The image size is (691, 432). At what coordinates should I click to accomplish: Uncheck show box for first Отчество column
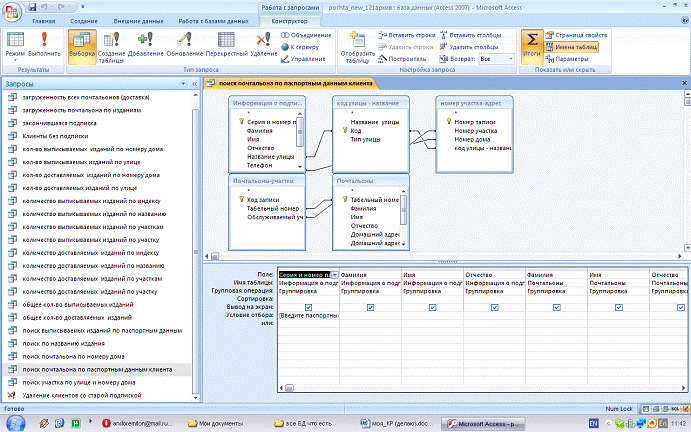pyautogui.click(x=494, y=307)
